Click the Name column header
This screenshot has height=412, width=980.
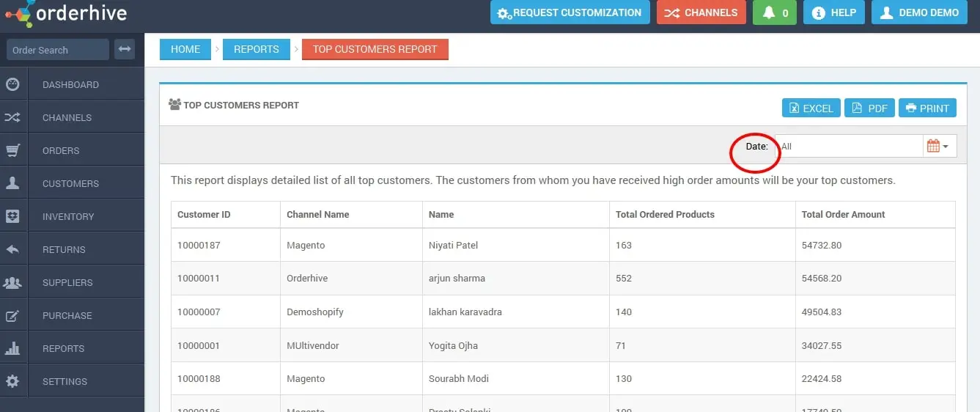[516, 215]
